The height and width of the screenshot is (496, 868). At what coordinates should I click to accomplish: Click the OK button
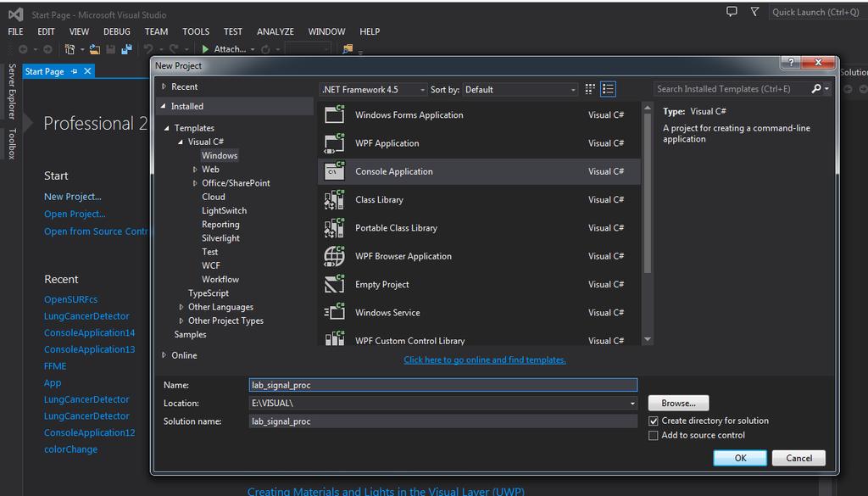tap(740, 458)
